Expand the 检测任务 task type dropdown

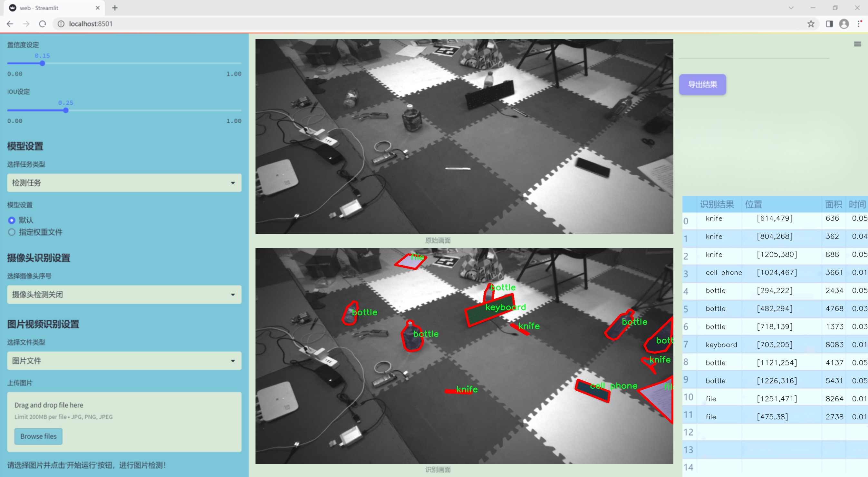(124, 183)
